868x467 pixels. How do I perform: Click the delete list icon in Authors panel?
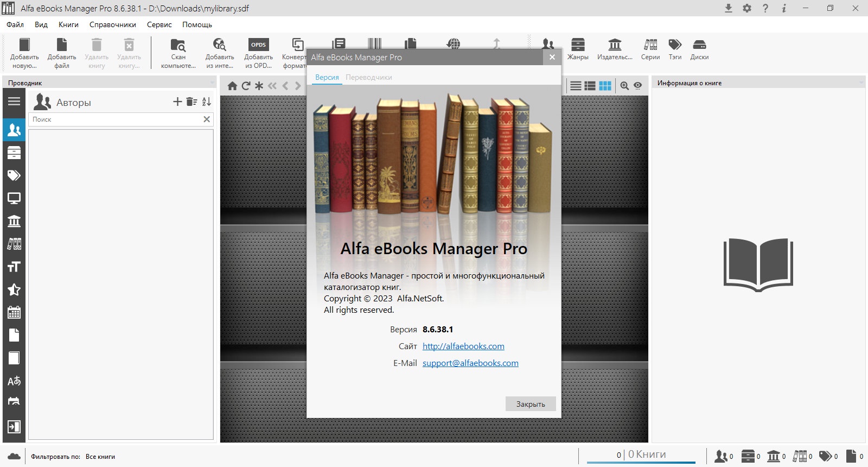pyautogui.click(x=192, y=102)
